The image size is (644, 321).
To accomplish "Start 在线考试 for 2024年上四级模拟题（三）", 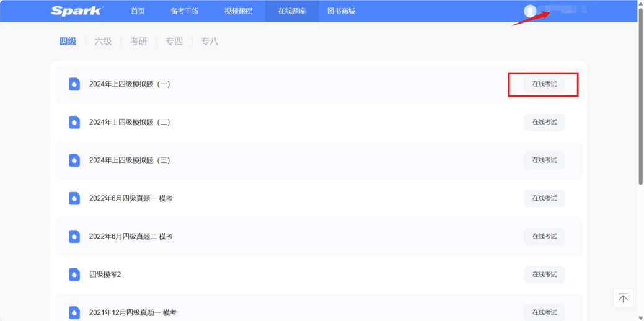I will tap(544, 160).
